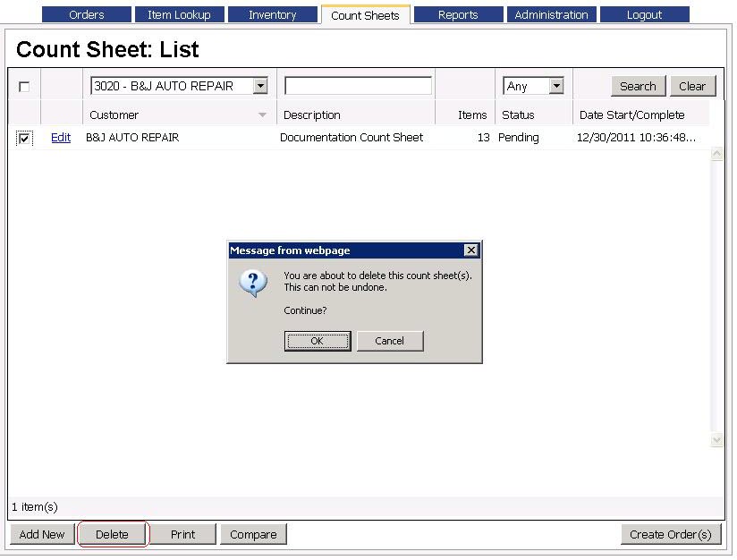Select the Administration tab
The height and width of the screenshot is (560, 737).
point(551,14)
